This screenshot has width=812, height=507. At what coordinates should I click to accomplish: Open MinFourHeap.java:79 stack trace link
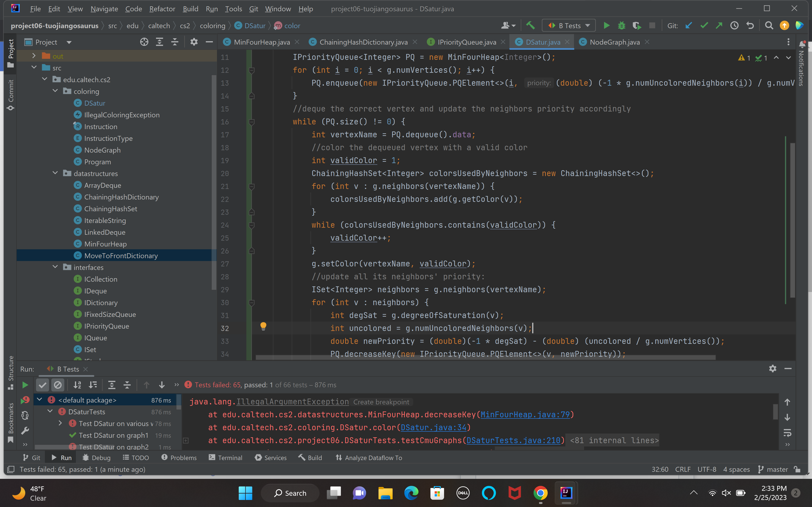[x=525, y=415]
